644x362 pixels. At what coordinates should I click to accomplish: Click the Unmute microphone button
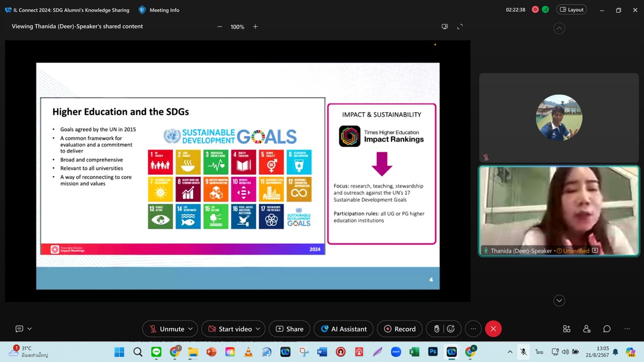[166, 329]
